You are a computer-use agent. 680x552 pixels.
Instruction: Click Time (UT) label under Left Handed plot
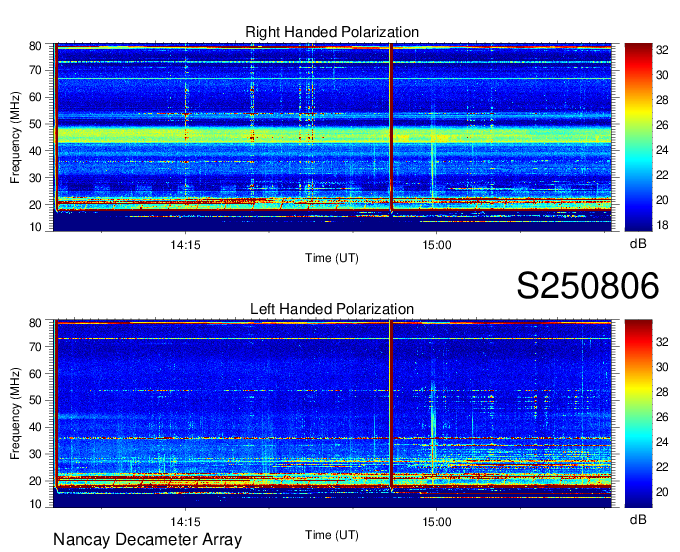(332, 535)
